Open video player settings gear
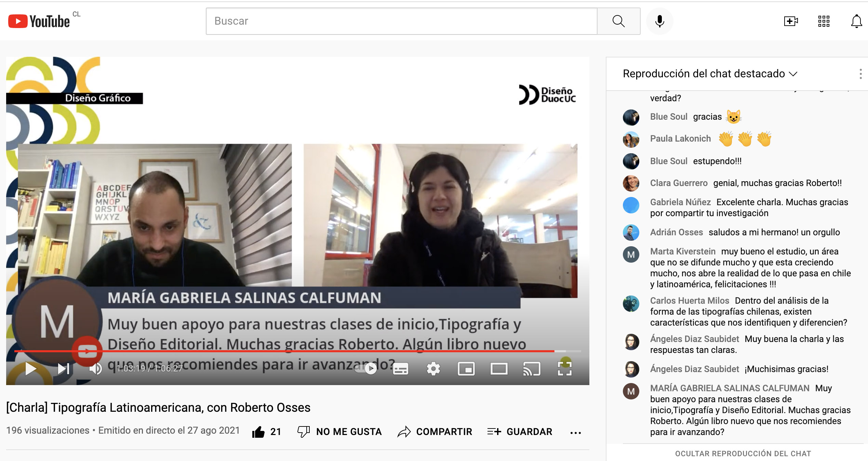Screen dimensions: 868x461 (433, 369)
